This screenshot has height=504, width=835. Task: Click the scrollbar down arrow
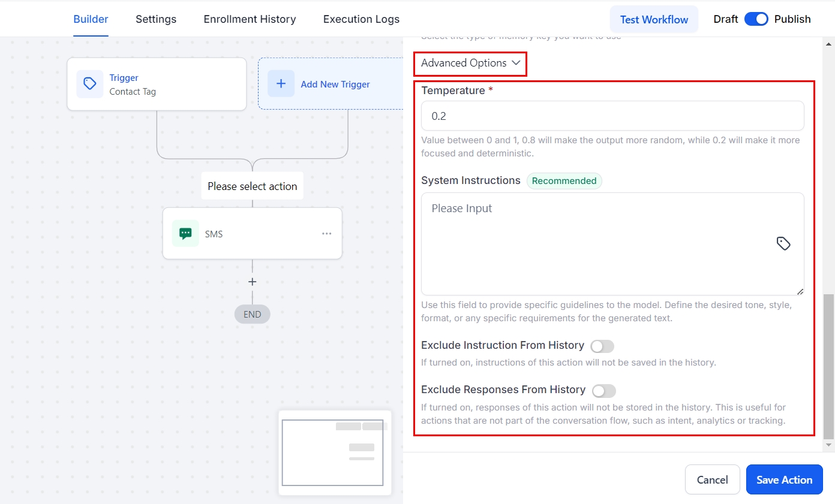pyautogui.click(x=829, y=445)
